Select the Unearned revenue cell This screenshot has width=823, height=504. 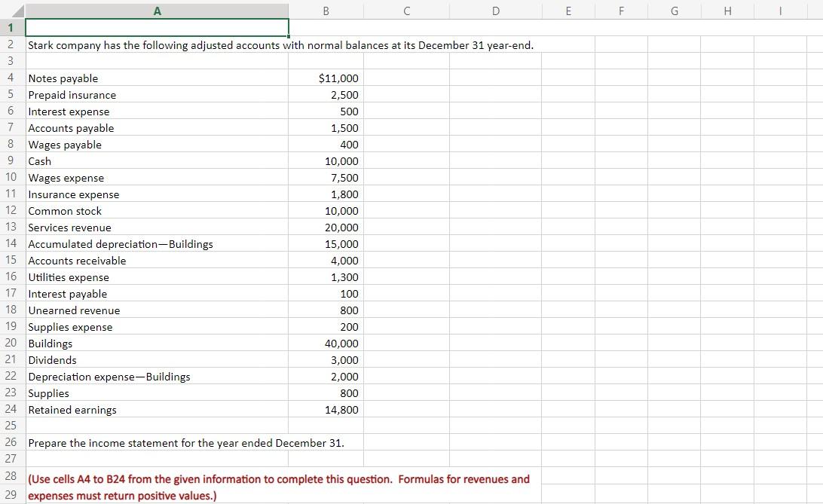pyautogui.click(x=157, y=310)
